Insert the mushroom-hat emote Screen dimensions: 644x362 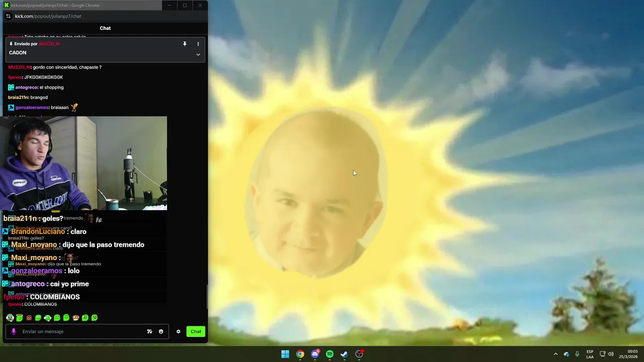[x=76, y=318]
